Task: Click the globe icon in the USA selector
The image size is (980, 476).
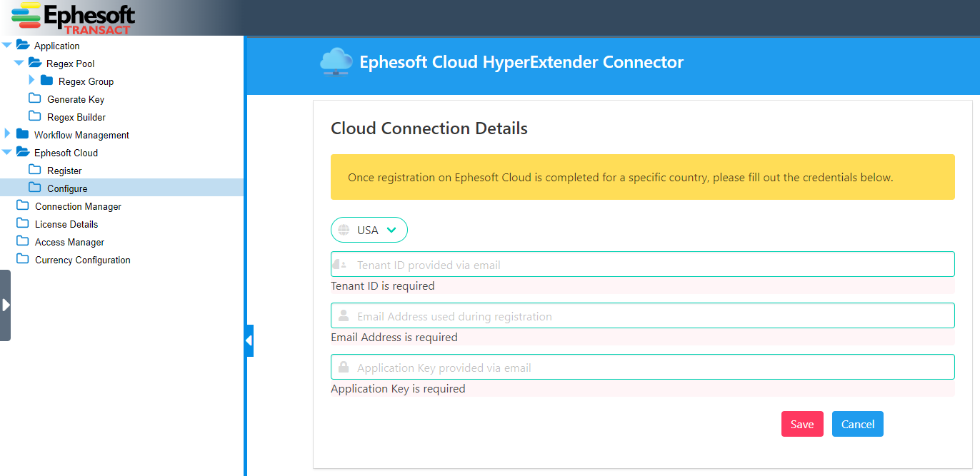Action: 344,230
